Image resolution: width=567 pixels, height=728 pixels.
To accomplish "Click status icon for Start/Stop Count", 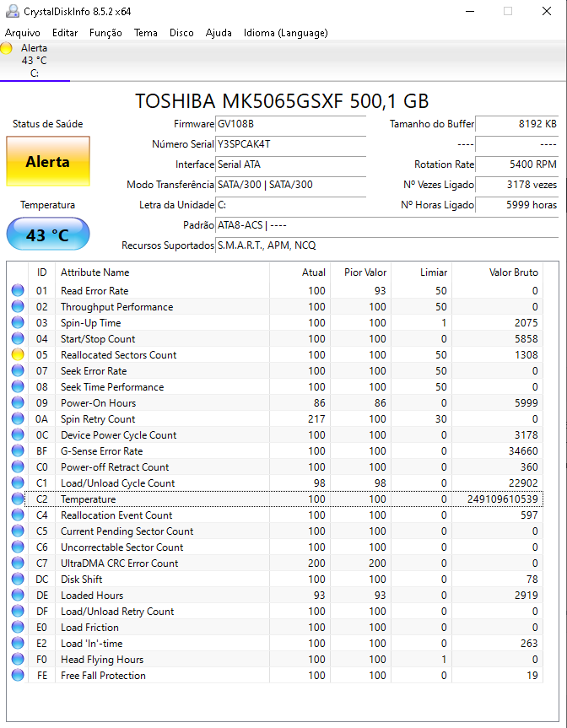I will (18, 339).
